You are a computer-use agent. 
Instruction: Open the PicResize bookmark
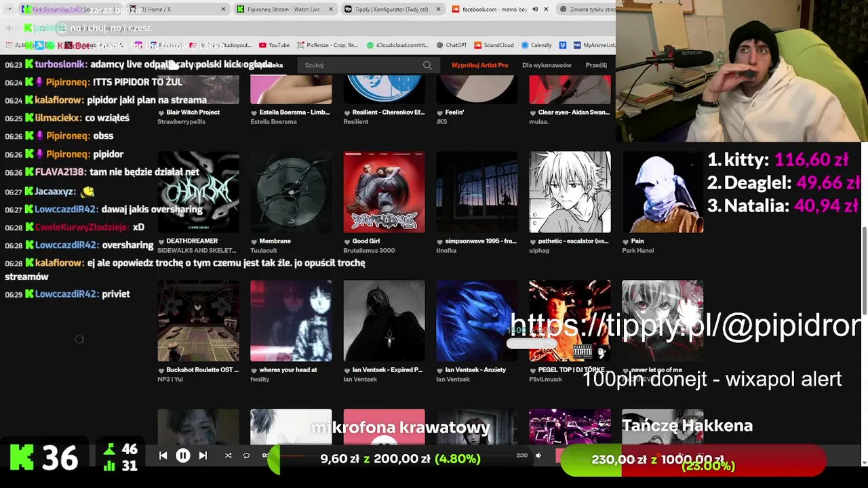(x=328, y=45)
